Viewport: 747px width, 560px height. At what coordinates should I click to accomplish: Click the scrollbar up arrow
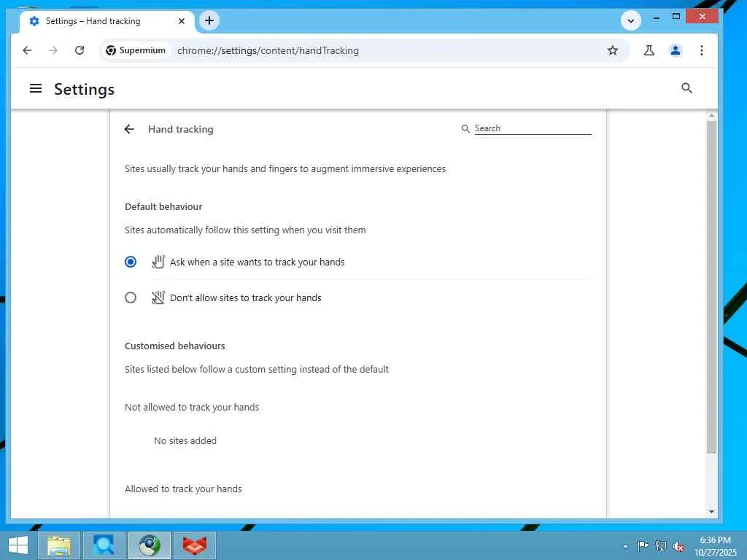point(711,116)
